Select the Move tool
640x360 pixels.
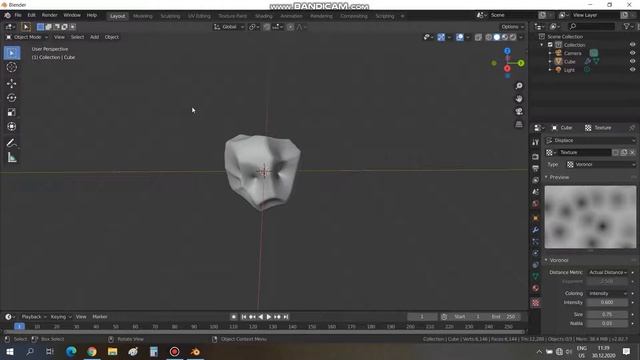12,83
